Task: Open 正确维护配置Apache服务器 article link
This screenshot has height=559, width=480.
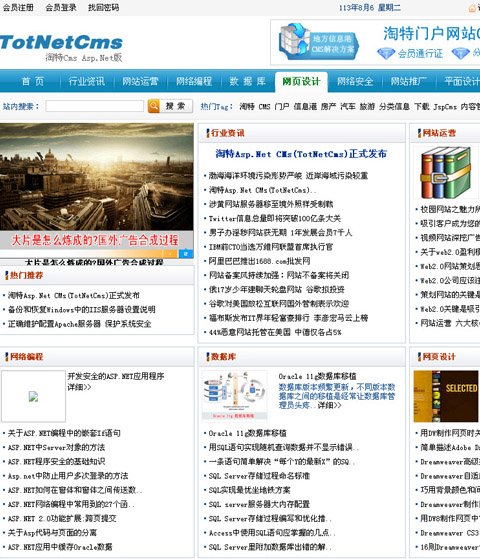Action: 80,324
